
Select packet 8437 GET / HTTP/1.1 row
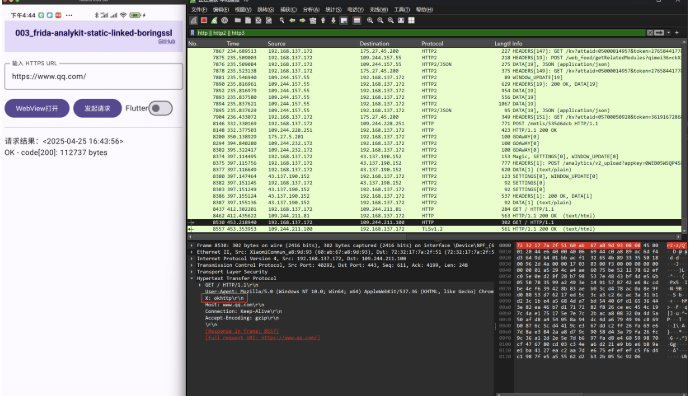pyautogui.click(x=434, y=209)
